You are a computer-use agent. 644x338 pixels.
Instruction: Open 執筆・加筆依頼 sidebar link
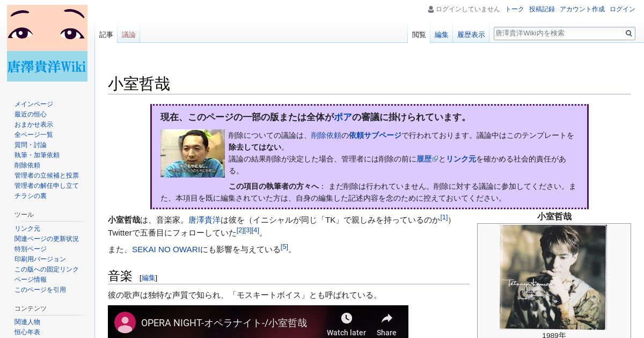pyautogui.click(x=37, y=155)
